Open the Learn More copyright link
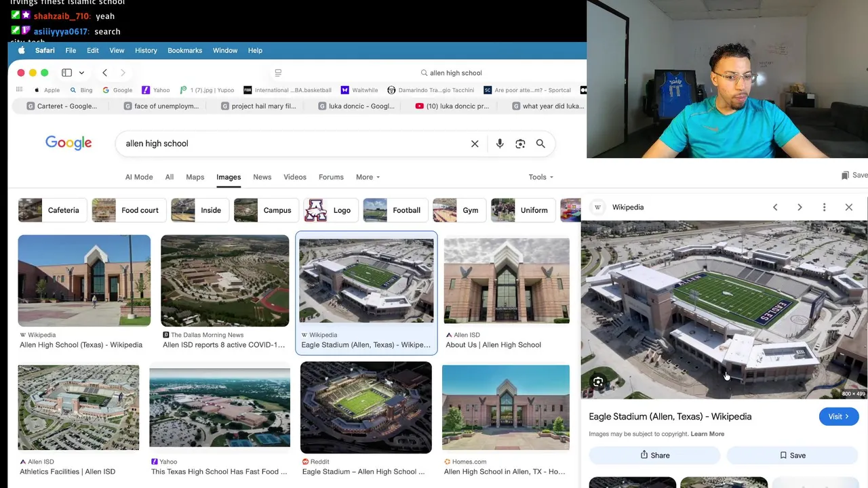Screen dimensions: 868x488 pyautogui.click(x=707, y=434)
